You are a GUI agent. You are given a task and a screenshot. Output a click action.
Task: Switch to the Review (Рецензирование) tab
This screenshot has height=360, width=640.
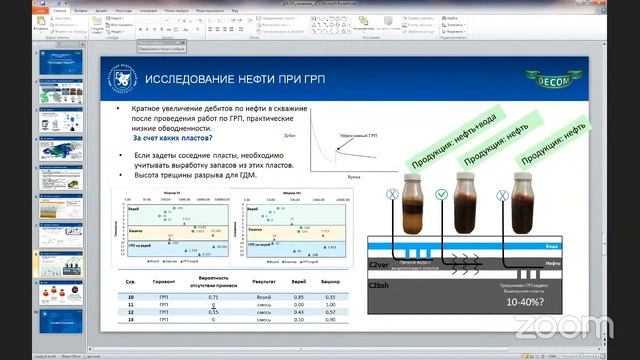tap(210, 11)
